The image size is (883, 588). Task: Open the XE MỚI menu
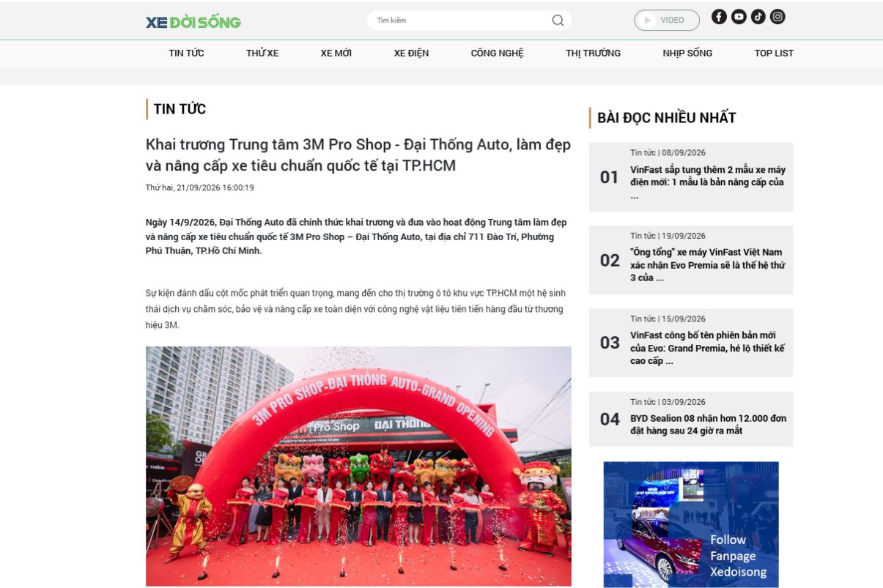pos(336,53)
